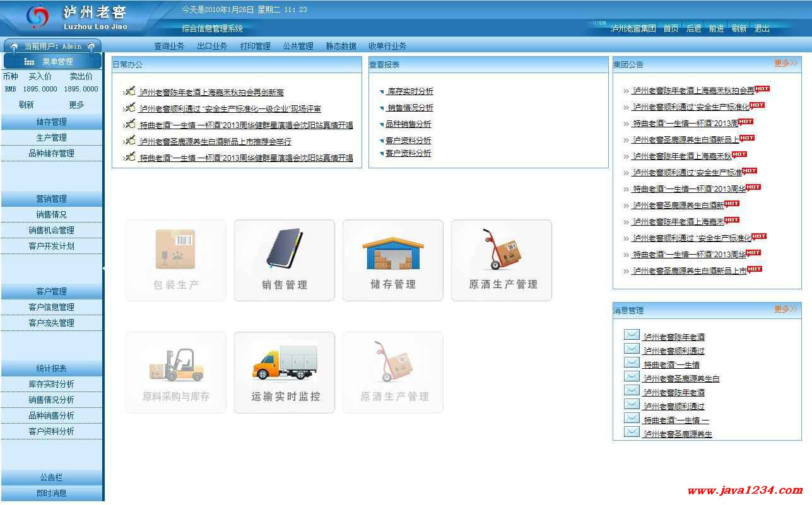
Task: Click 更多>> in 消息管理 panel
Action: coord(786,309)
